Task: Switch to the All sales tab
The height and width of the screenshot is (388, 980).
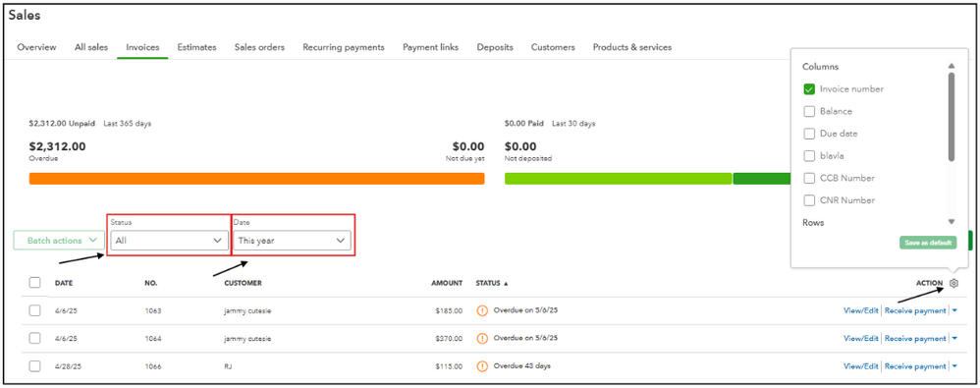Action: (x=91, y=47)
